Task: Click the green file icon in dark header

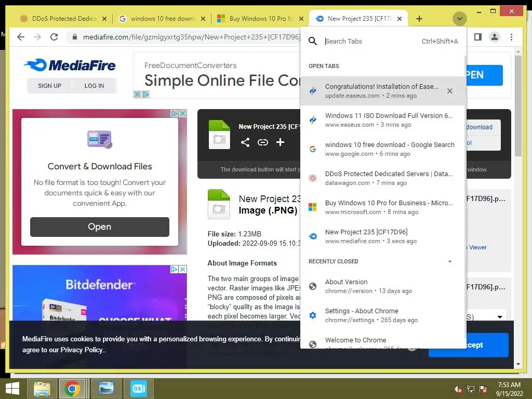Action: pyautogui.click(x=219, y=135)
